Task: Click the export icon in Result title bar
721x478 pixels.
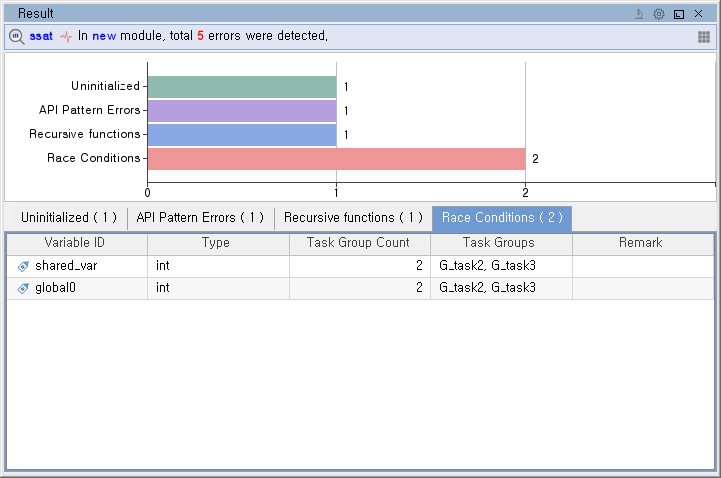Action: (639, 14)
